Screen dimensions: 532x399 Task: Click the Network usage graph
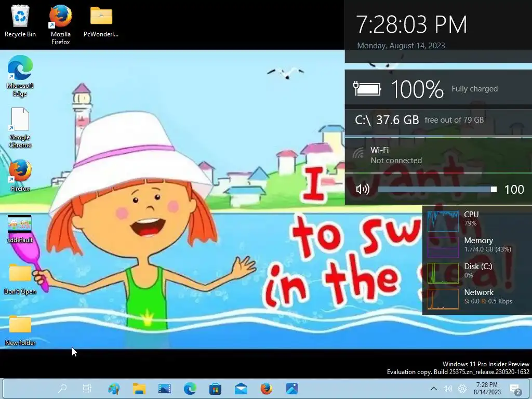[x=443, y=299]
